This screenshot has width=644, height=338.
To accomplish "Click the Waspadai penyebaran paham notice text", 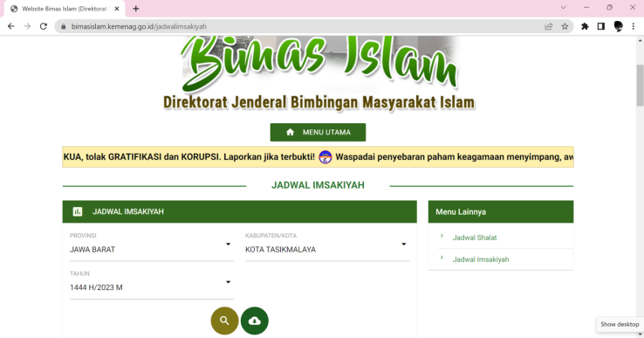I will click(x=455, y=157).
